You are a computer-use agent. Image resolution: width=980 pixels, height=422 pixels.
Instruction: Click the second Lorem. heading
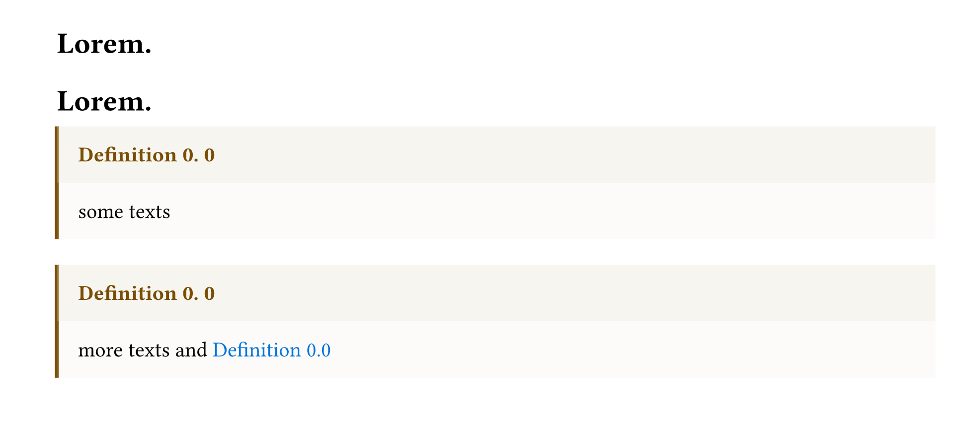click(104, 101)
